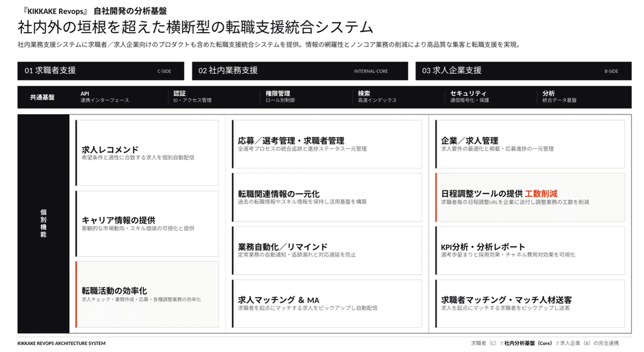Click the 共通基盤 label
Screen dimensions: 644x352
tap(42, 97)
